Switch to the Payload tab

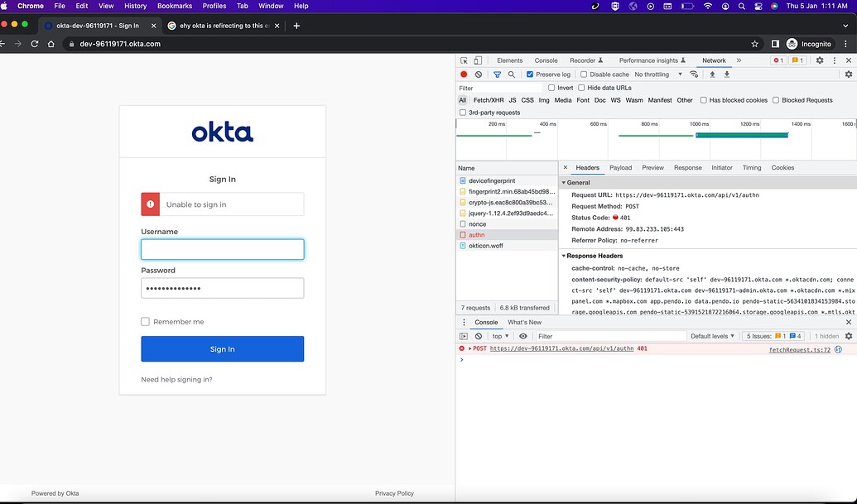pos(620,168)
